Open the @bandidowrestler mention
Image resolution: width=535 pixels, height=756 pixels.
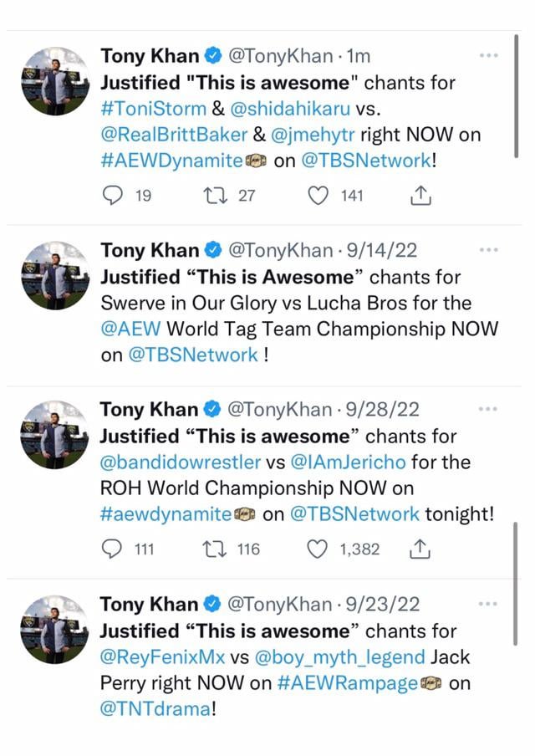point(180,462)
